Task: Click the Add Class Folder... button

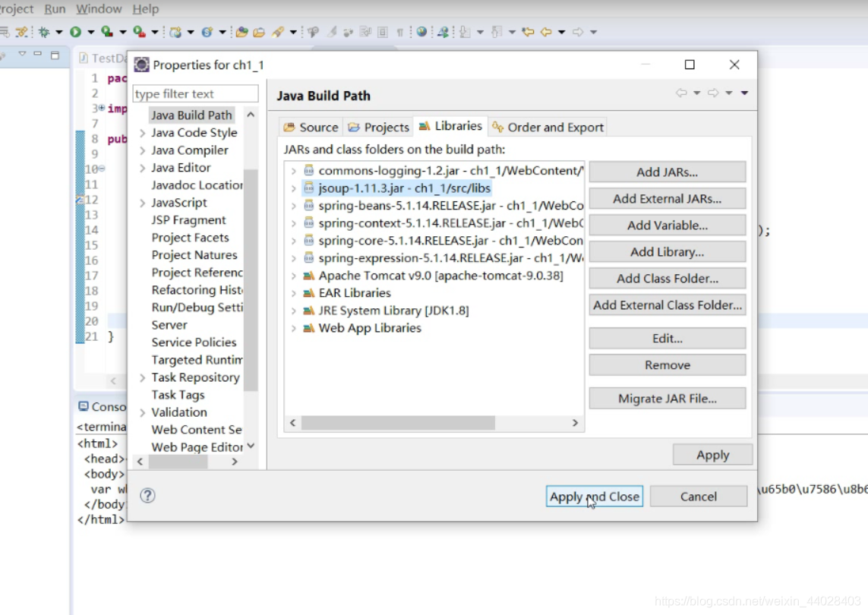Action: point(667,279)
